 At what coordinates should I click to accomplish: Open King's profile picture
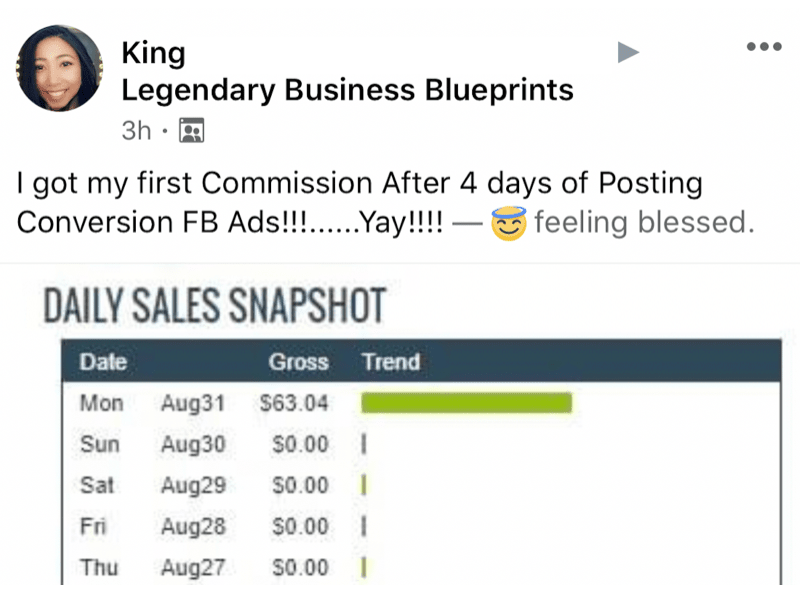coord(59,68)
